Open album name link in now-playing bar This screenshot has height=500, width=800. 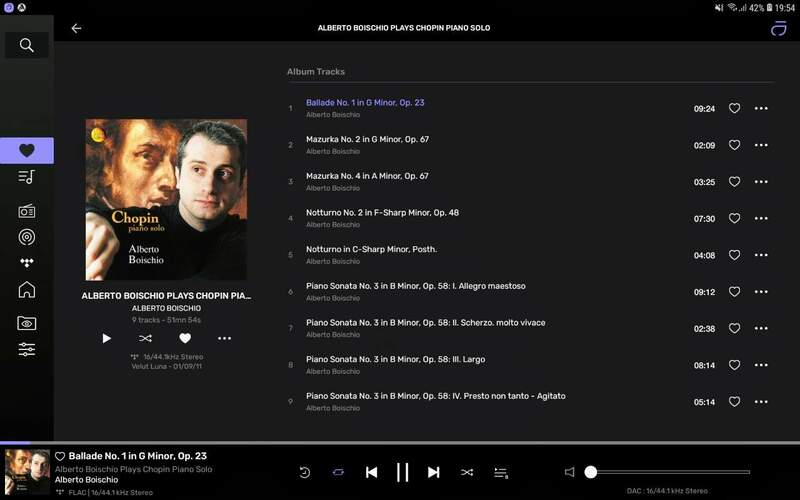pos(133,469)
